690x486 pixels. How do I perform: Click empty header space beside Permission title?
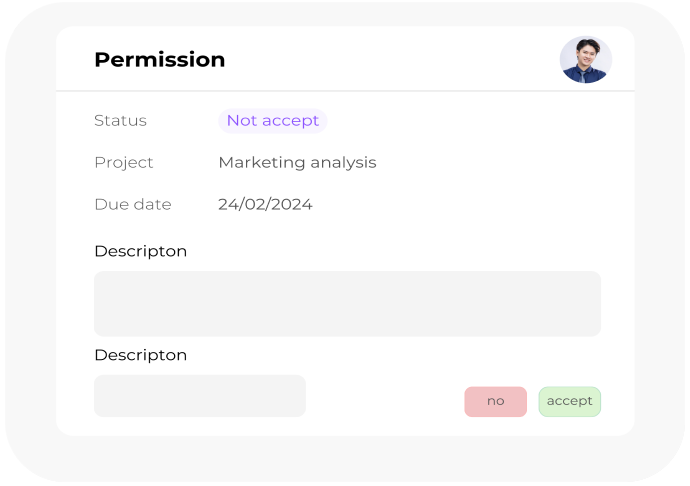(390, 60)
